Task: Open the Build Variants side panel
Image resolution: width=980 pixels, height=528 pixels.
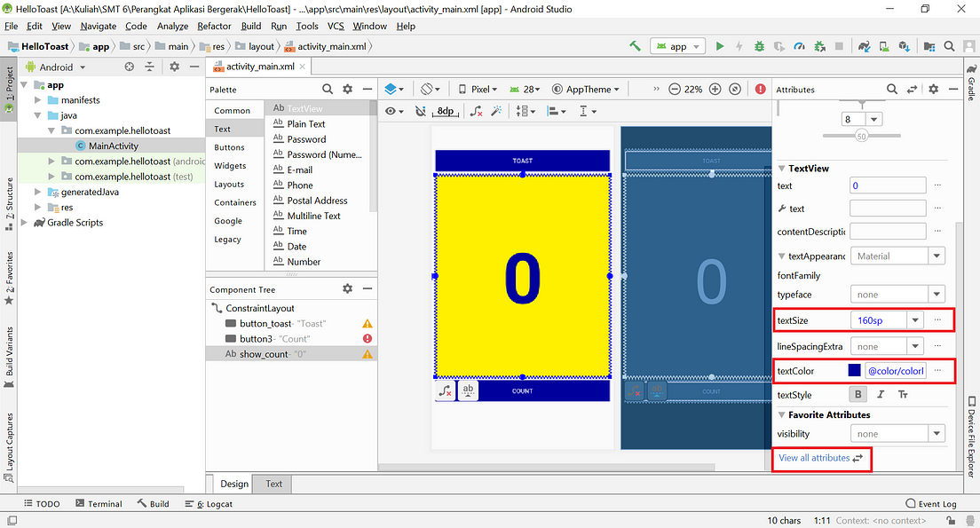Action: (9, 356)
